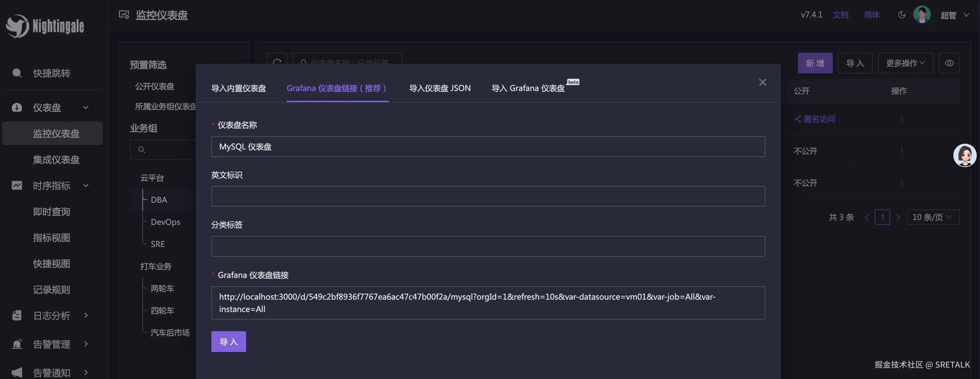Click the share icon next to 匿名访问
The height and width of the screenshot is (379, 980).
coord(798,119)
